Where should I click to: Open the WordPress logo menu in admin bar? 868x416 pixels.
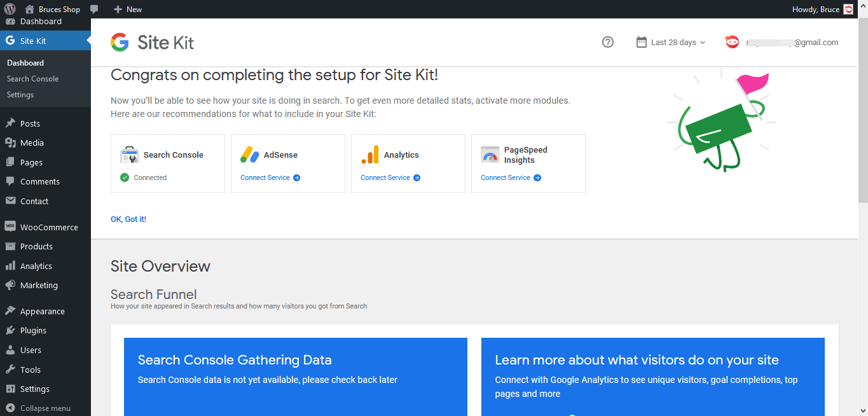[10, 9]
